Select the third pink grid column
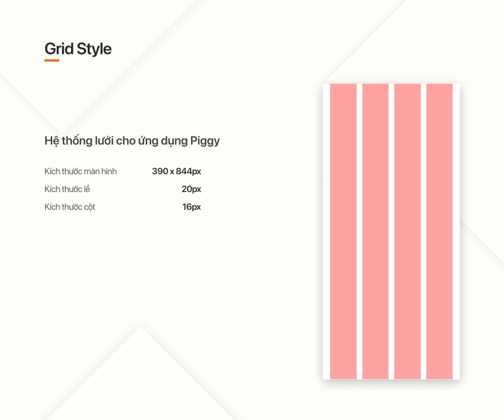This screenshot has height=420, width=504. click(x=408, y=231)
